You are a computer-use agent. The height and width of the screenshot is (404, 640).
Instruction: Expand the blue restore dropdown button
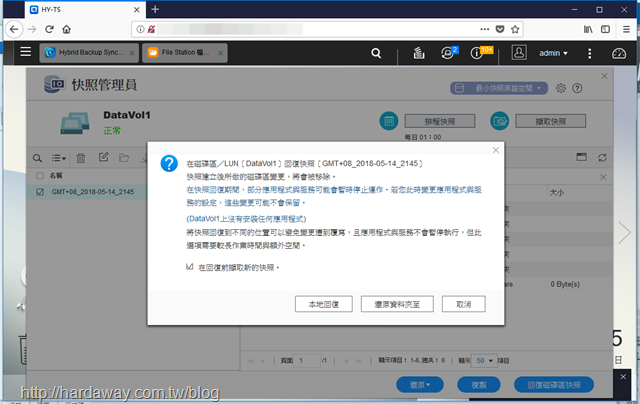pyautogui.click(x=420, y=385)
